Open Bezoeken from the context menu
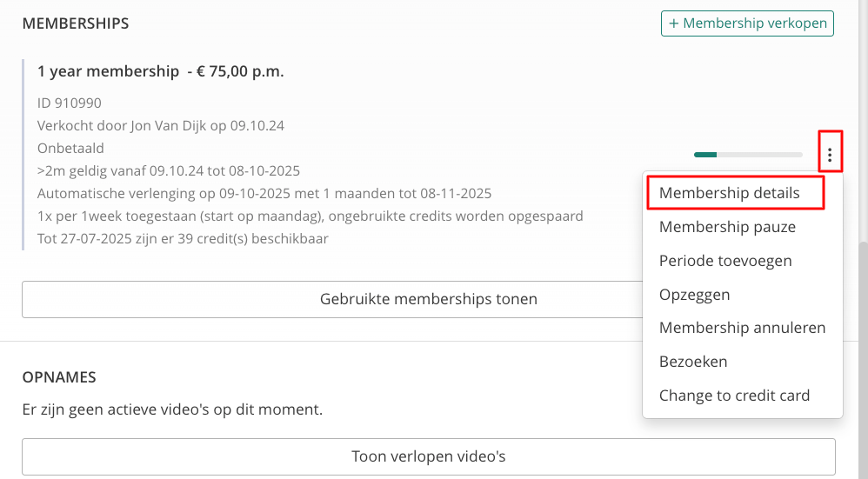This screenshot has width=868, height=479. [693, 362]
